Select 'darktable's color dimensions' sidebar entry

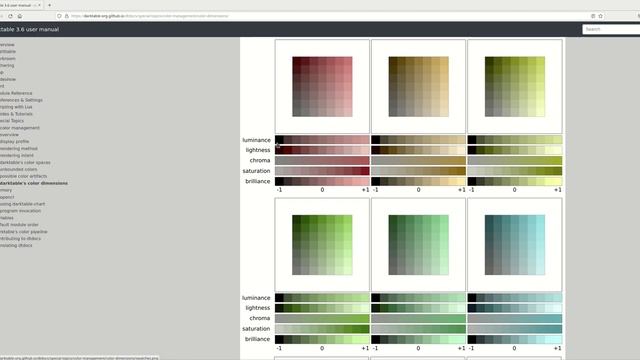pos(34,183)
